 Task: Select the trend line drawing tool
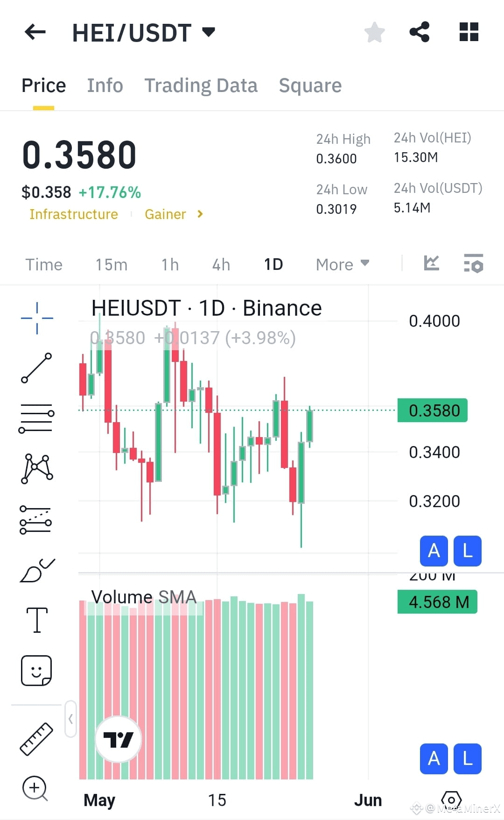(x=36, y=368)
